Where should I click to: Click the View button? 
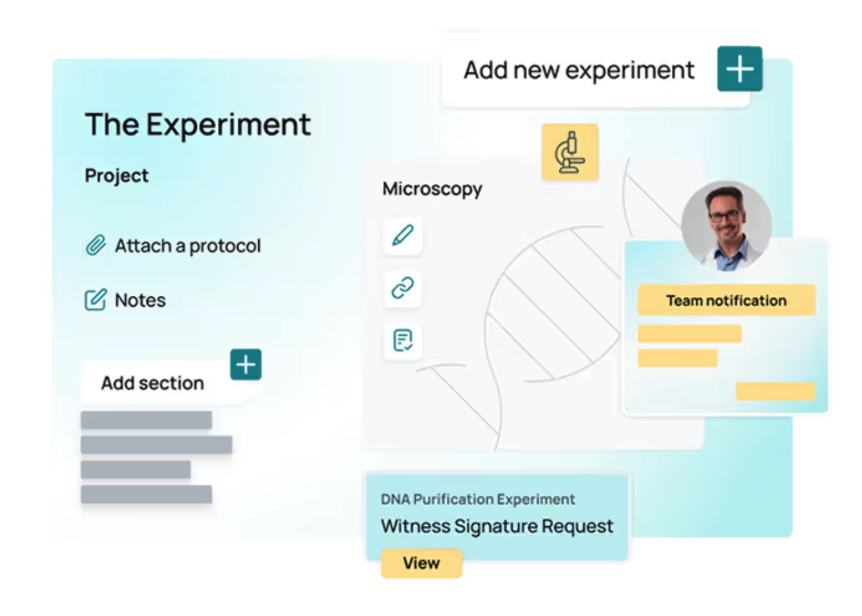421,563
